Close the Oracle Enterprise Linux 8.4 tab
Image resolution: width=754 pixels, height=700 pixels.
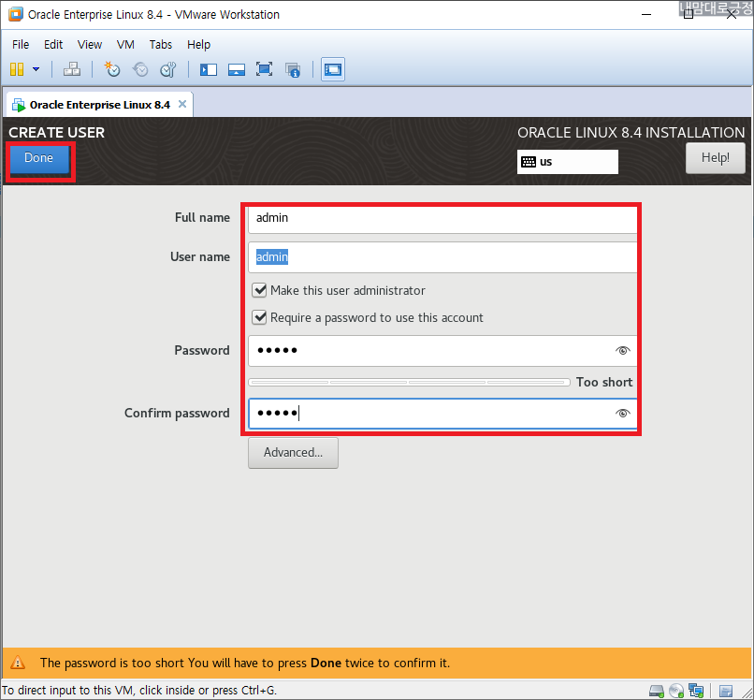pos(182,104)
